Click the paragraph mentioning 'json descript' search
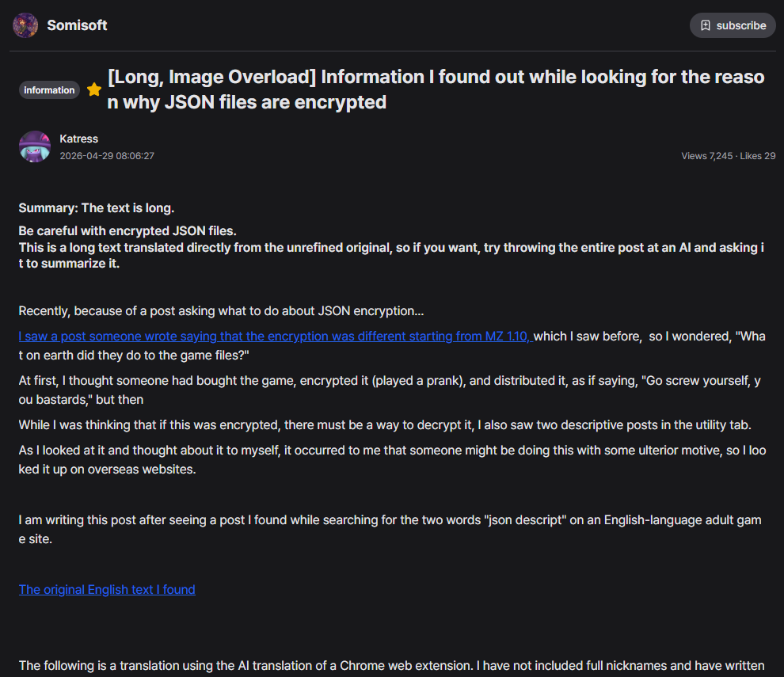The image size is (784, 677). tap(390, 530)
